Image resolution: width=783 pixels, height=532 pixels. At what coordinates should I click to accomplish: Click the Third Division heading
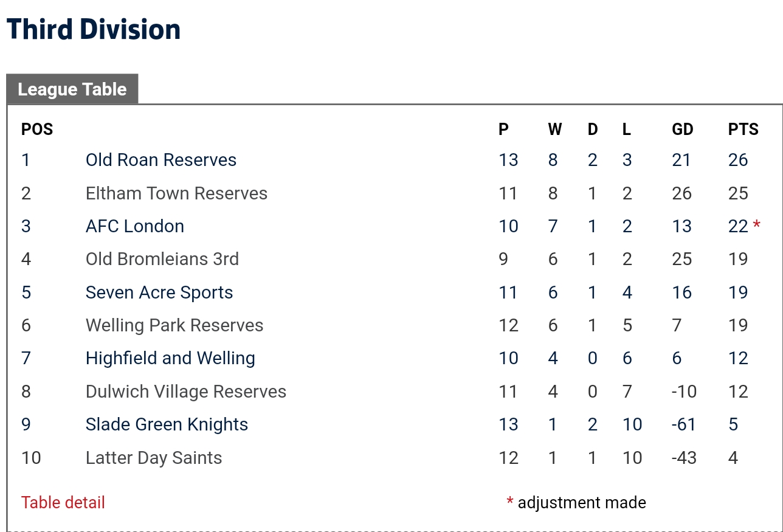coord(94,30)
